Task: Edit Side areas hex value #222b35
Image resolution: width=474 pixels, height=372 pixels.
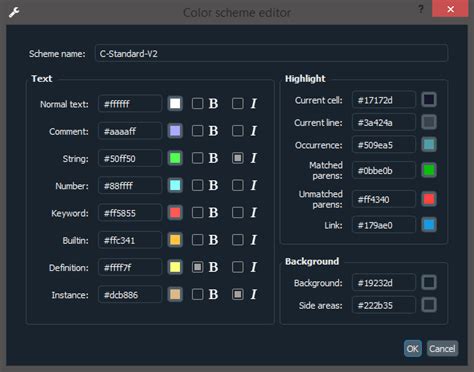Action: point(384,305)
